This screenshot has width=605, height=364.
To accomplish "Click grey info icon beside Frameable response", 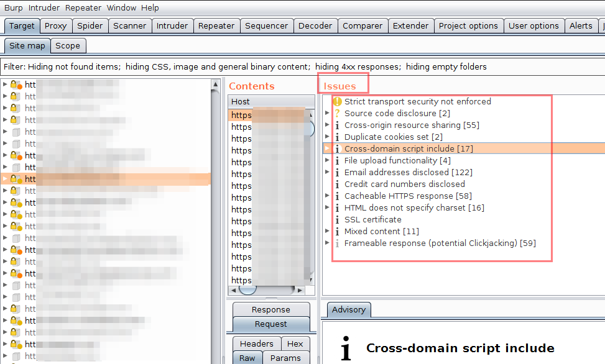I will 337,243.
